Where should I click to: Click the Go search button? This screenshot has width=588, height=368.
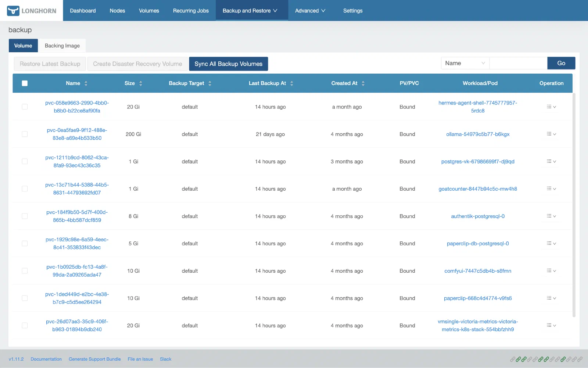pyautogui.click(x=561, y=63)
